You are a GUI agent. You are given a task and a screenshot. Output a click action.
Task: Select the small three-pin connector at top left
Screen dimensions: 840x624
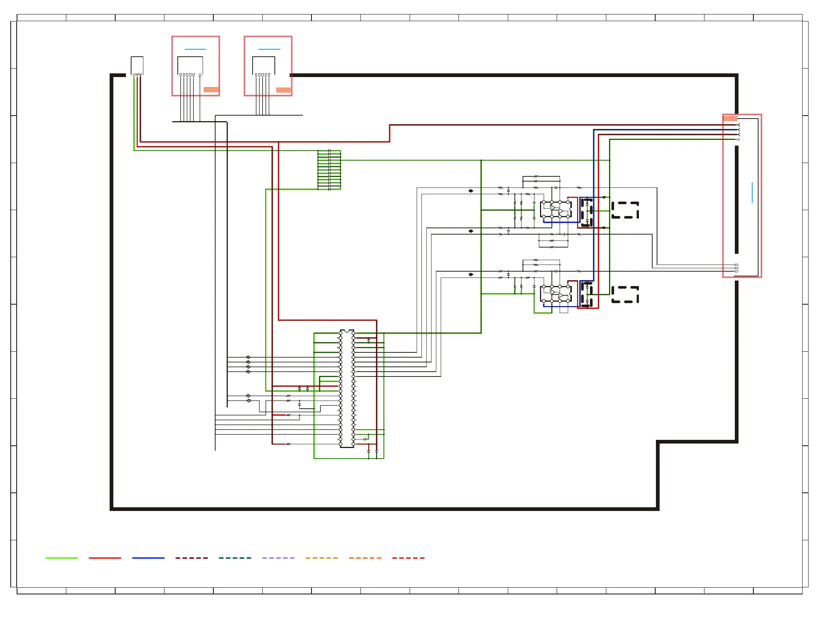(x=137, y=66)
